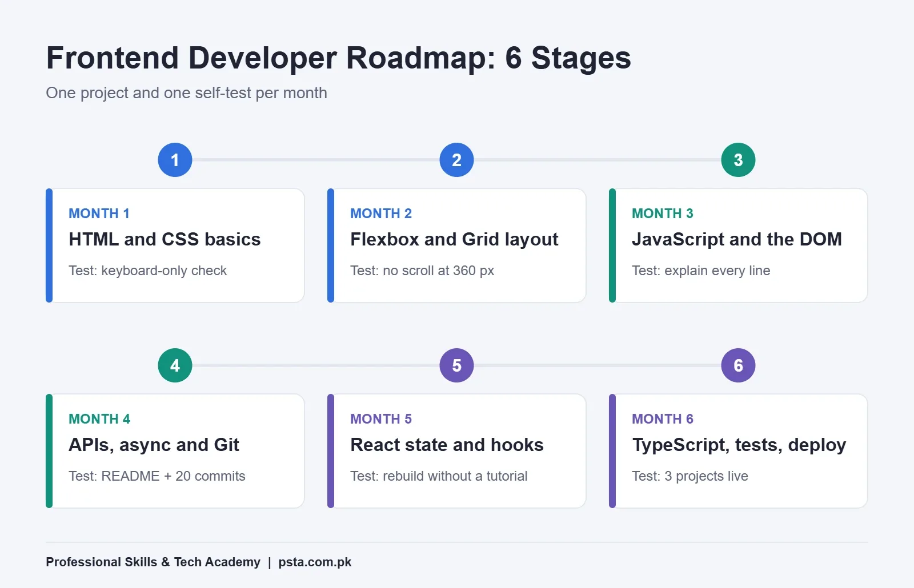Click the green stage 3 number circle

click(738, 160)
